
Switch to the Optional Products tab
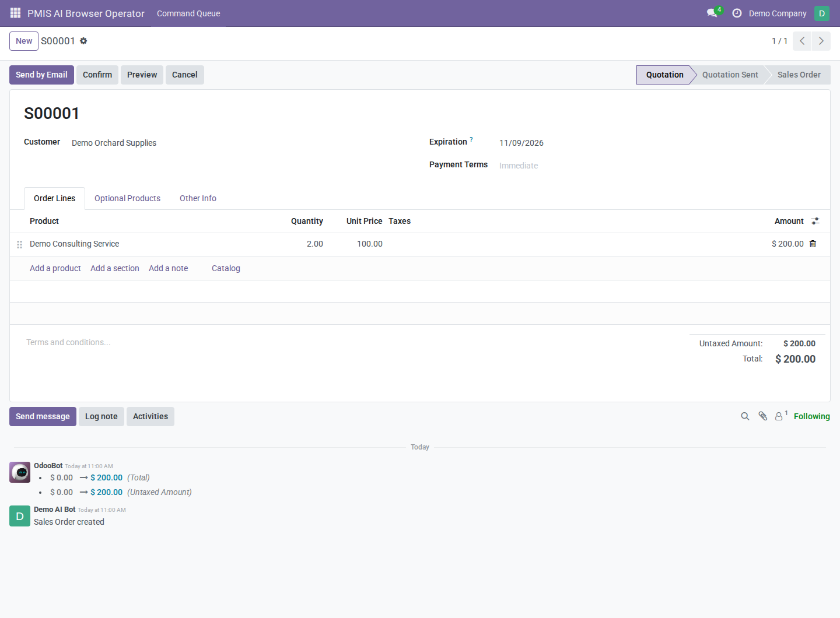coord(127,198)
